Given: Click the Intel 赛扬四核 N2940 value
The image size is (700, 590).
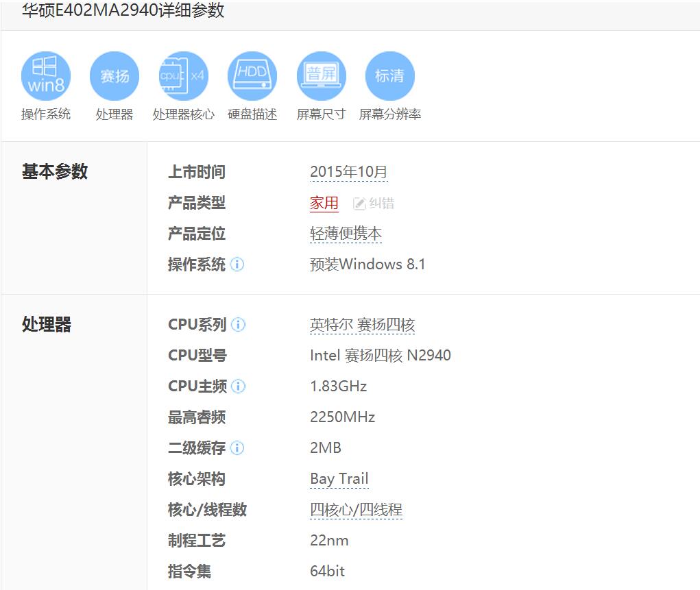Looking at the screenshot, I should (x=381, y=355).
